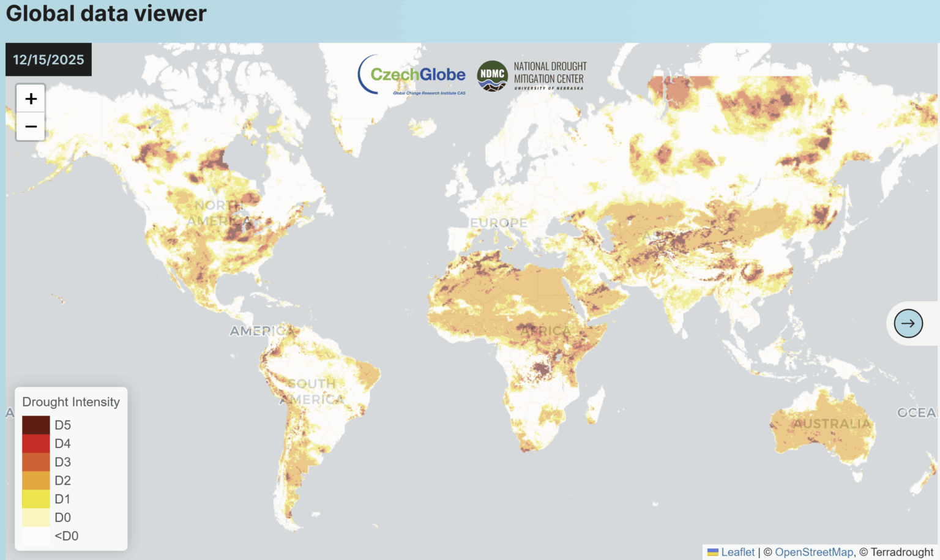Click the map zoom out minus icon
This screenshot has width=940, height=560.
[30, 126]
